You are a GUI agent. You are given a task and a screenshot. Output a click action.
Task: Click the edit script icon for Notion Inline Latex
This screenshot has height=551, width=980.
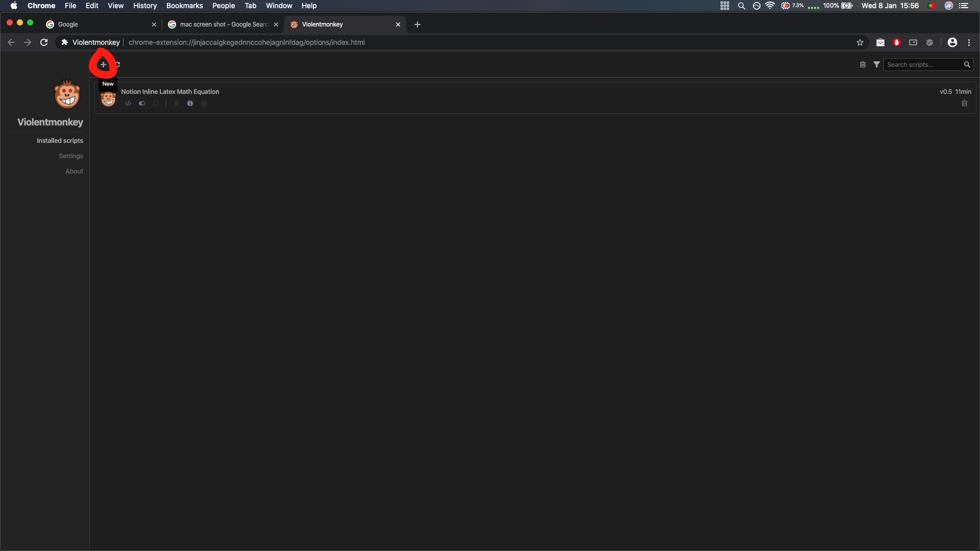128,103
